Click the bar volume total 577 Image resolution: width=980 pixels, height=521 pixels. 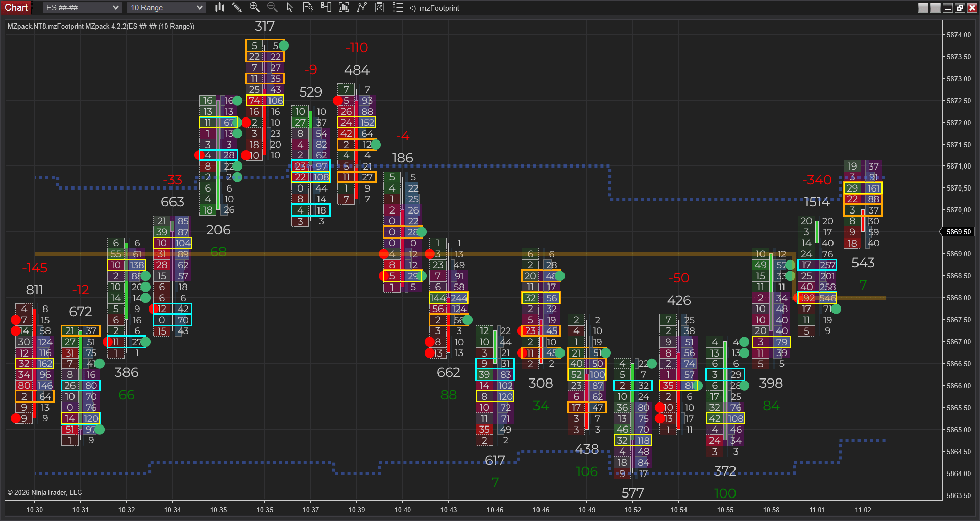tap(632, 493)
